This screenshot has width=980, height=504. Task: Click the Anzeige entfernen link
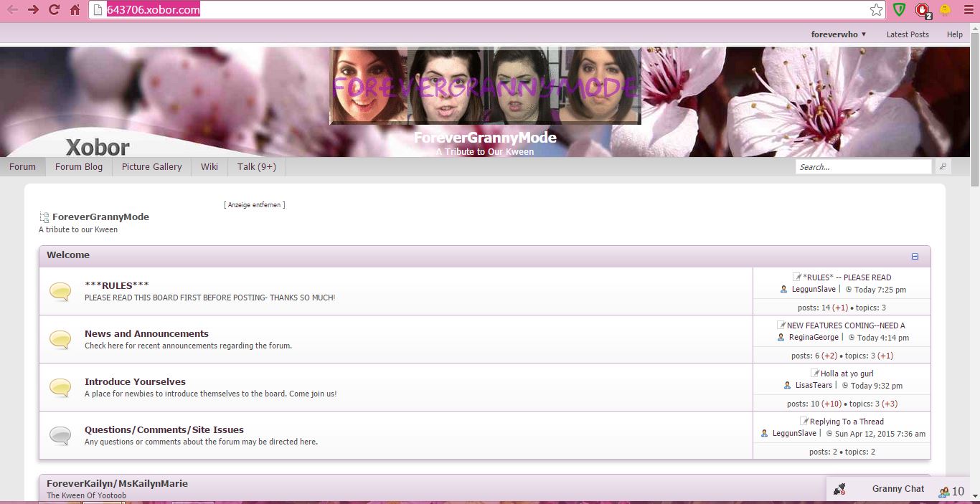pos(254,205)
